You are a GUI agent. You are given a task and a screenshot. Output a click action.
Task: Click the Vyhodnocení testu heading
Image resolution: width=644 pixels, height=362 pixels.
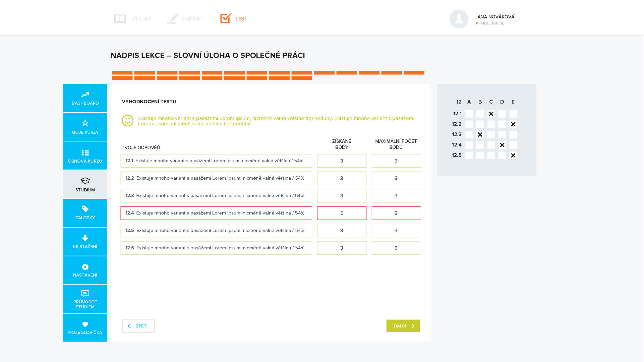pyautogui.click(x=149, y=102)
